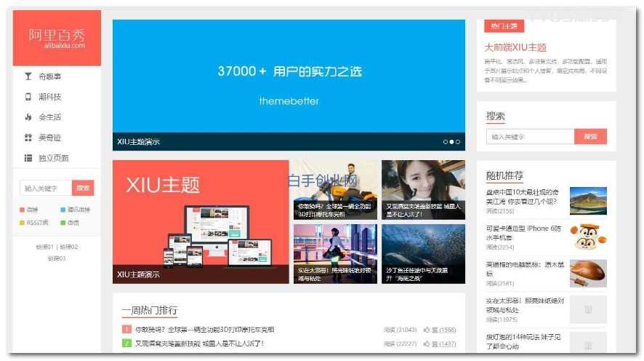
Task: Click the 阿里百秀 site logo
Action: click(57, 38)
